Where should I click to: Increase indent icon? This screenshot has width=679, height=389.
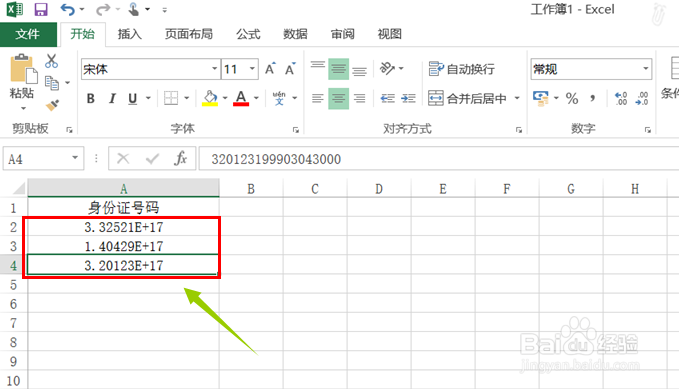pos(408,99)
